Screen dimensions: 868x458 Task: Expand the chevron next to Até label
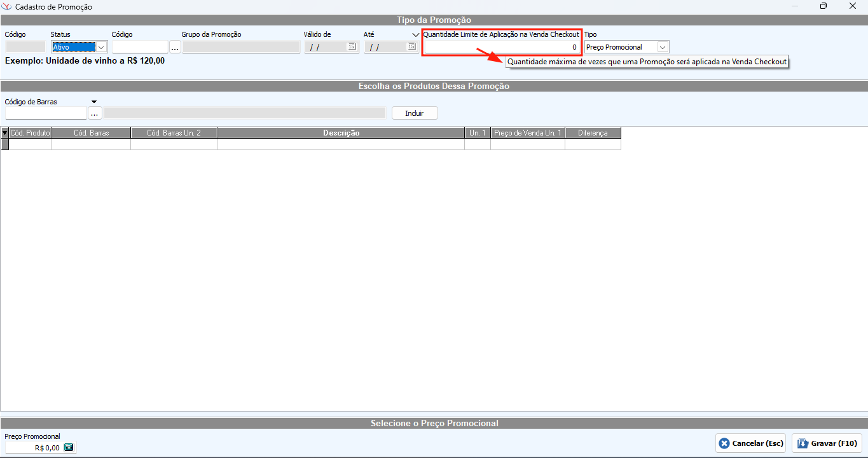click(x=415, y=35)
